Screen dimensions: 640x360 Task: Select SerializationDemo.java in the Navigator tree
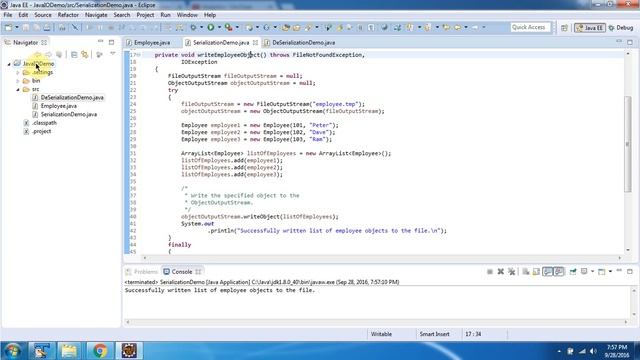pyautogui.click(x=69, y=114)
